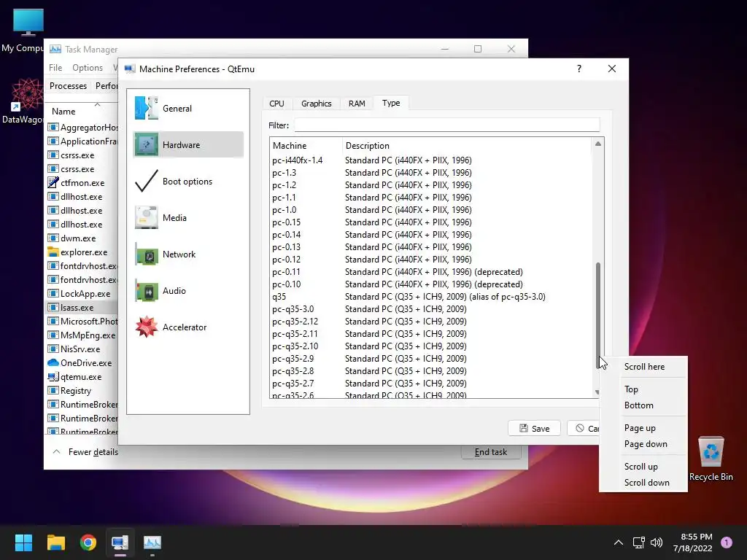Open the Windows Start menu
747x560 pixels.
pos(23,542)
